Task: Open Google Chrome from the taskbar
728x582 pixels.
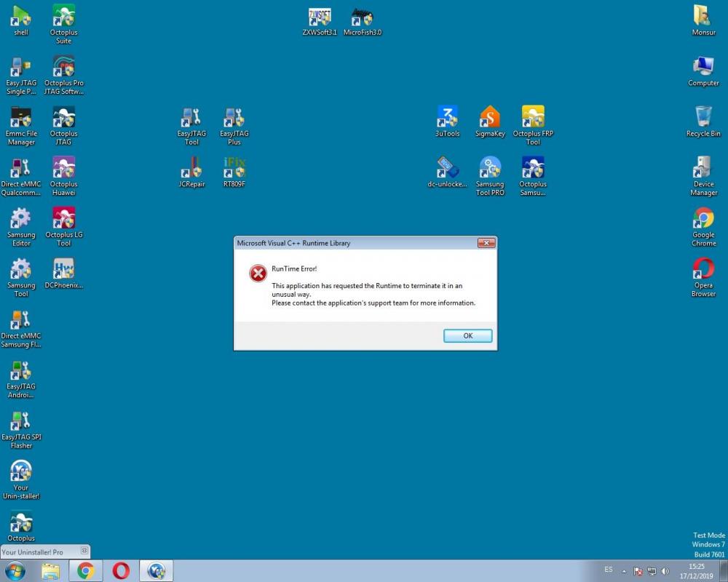Action: (x=86, y=571)
